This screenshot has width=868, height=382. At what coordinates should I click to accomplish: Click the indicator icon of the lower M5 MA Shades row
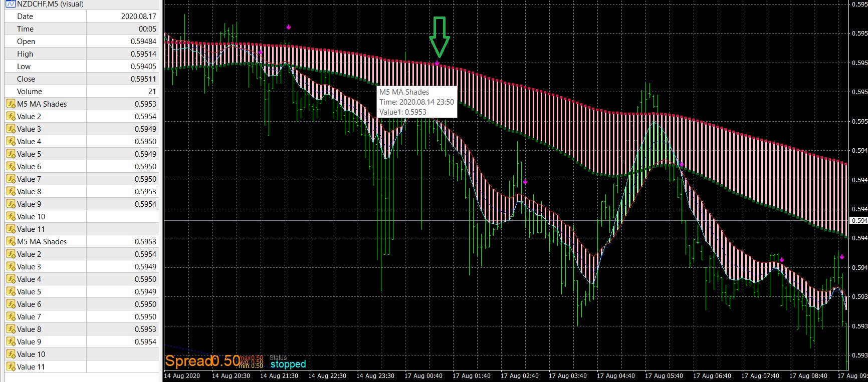click(11, 242)
